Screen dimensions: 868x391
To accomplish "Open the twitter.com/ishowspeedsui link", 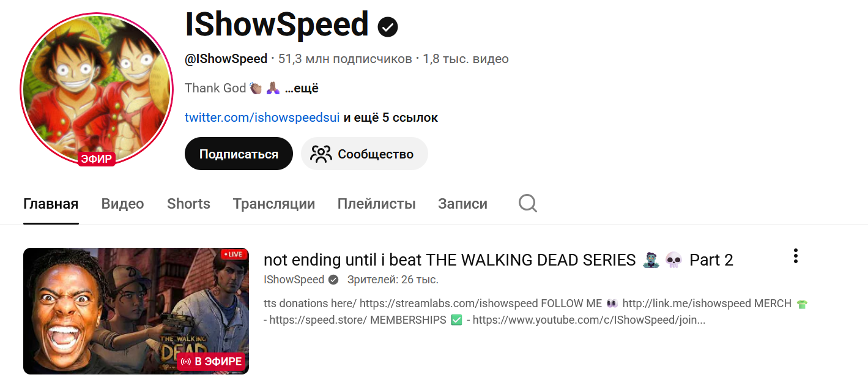I will pyautogui.click(x=262, y=117).
